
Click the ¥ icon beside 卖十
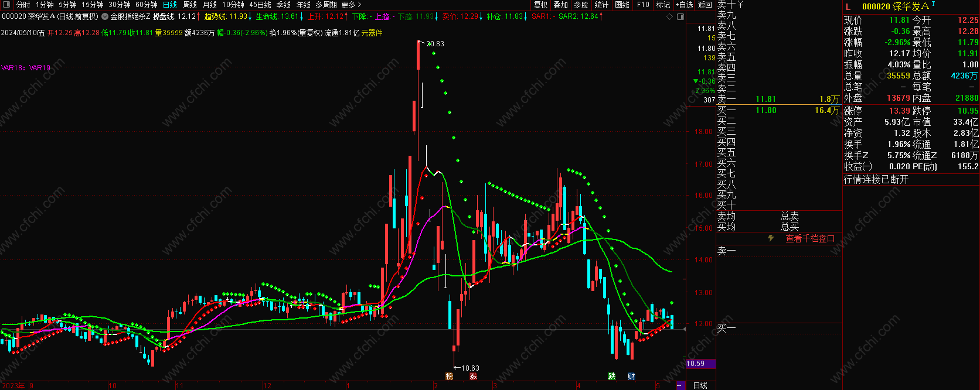740,5
